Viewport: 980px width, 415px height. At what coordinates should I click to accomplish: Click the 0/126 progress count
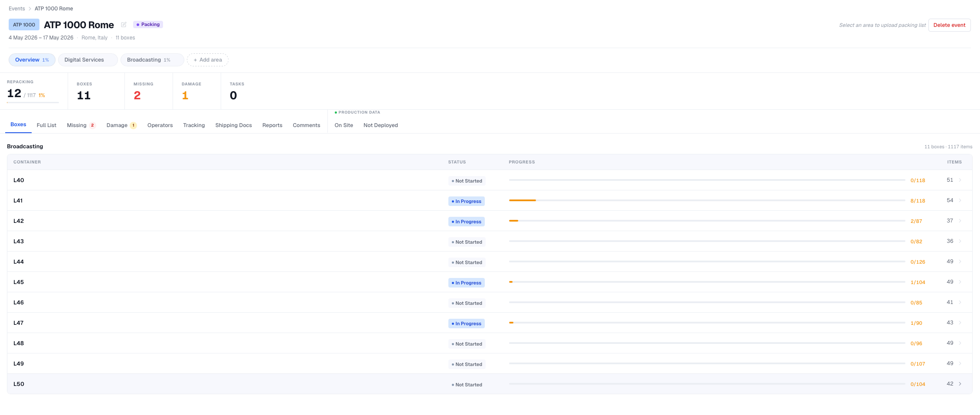tap(918, 262)
